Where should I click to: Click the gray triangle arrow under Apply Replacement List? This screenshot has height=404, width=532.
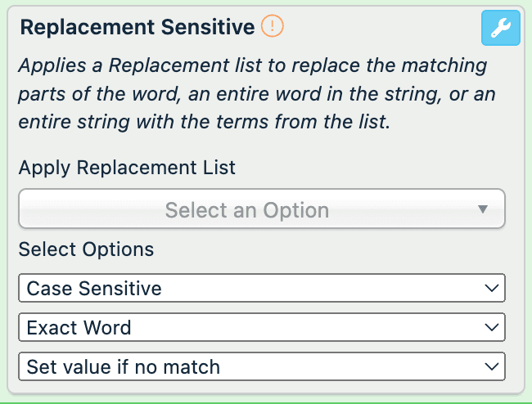coord(483,209)
